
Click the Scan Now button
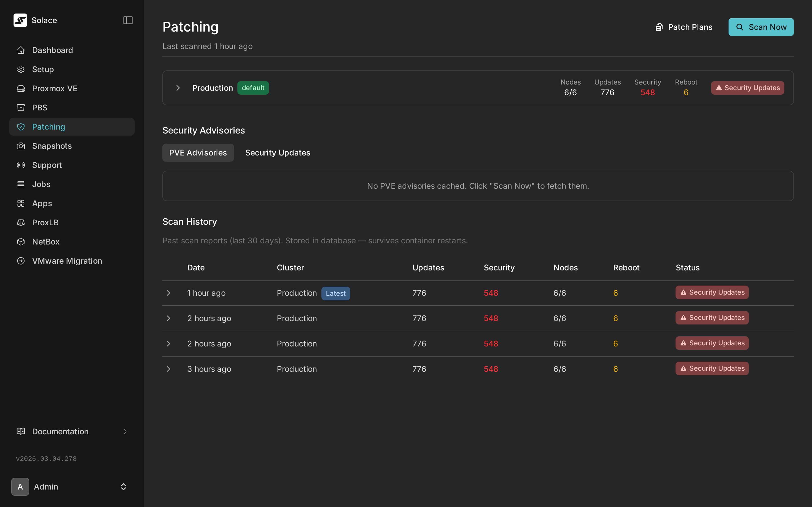pyautogui.click(x=761, y=27)
